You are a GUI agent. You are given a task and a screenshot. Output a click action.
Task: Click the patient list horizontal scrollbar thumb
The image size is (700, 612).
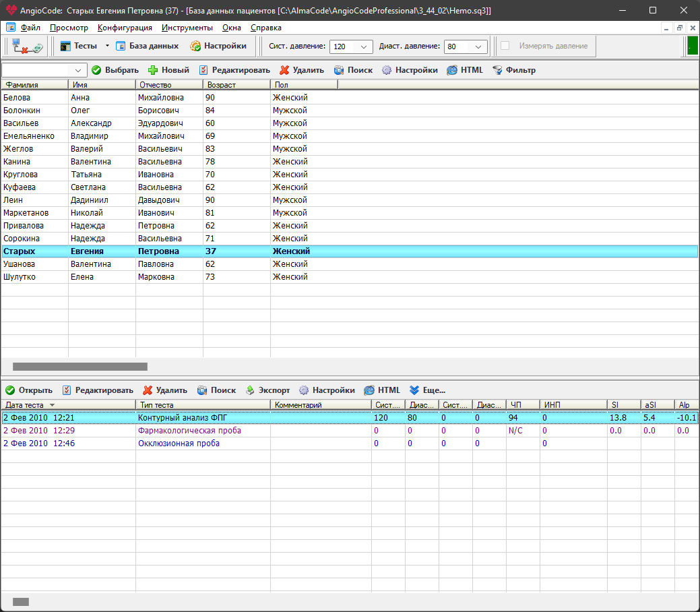pyautogui.click(x=79, y=367)
